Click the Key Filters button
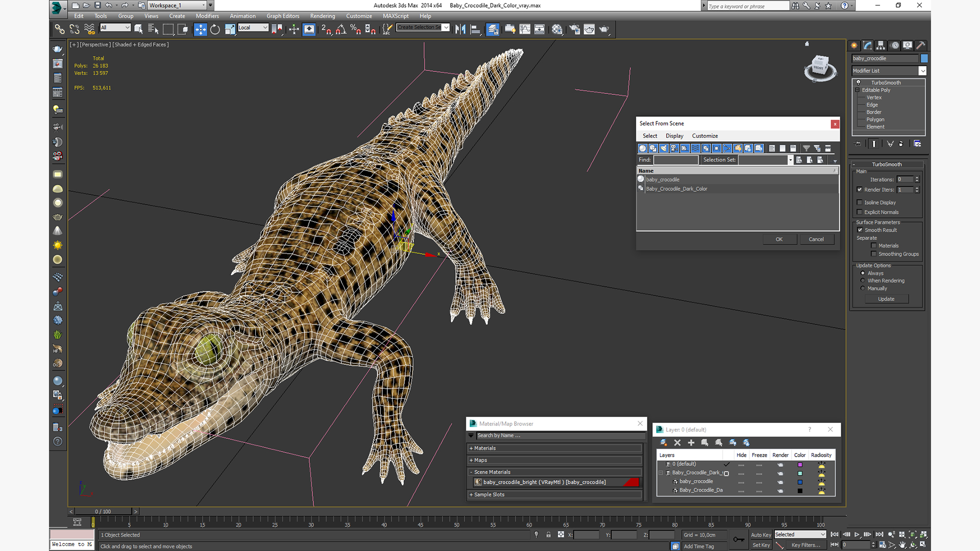Image resolution: width=980 pixels, height=551 pixels. click(806, 545)
